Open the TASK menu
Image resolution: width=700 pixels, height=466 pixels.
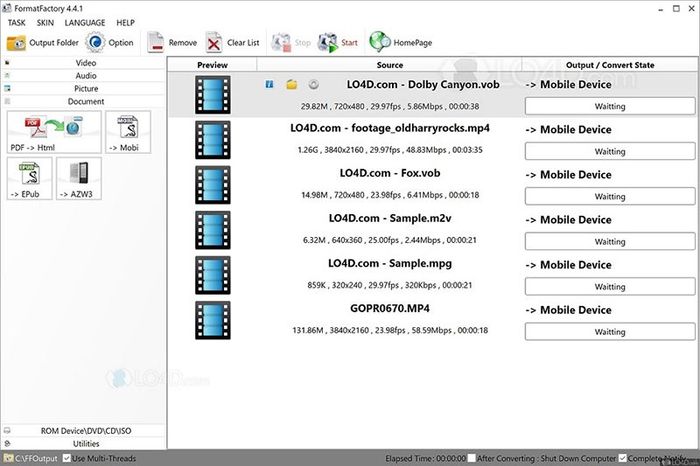click(x=17, y=23)
